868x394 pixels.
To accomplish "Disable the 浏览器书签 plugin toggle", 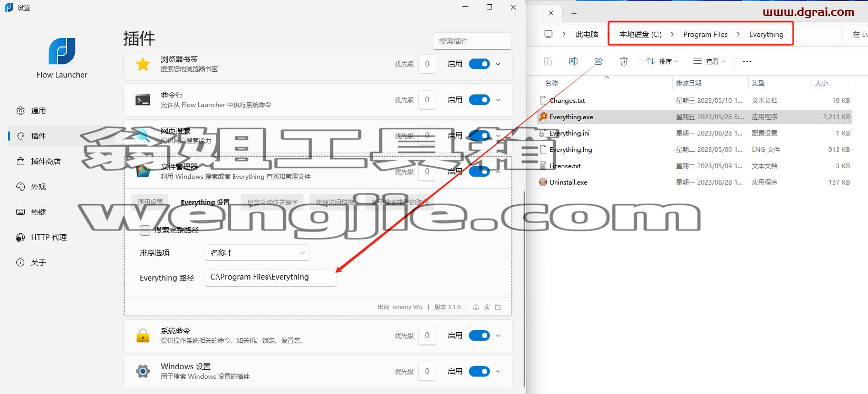I will (x=479, y=64).
